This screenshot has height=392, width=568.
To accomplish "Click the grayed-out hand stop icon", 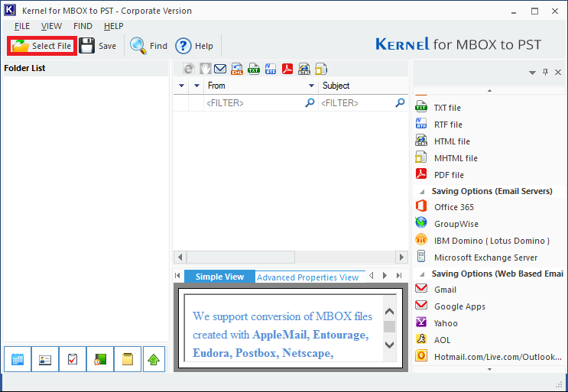I will click(x=206, y=69).
